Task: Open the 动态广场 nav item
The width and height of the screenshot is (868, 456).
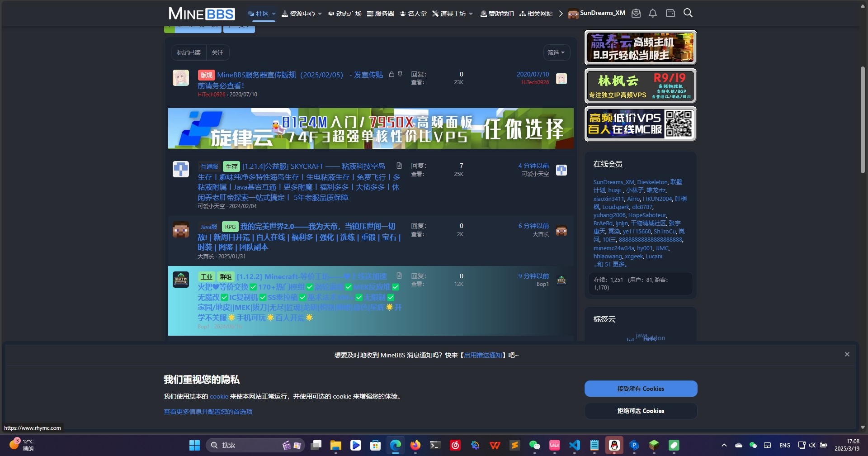Action: pos(344,14)
